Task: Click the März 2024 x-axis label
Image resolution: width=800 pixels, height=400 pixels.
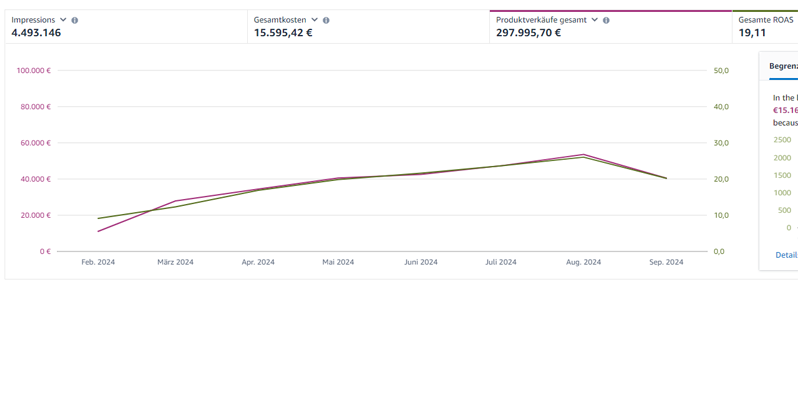Action: (x=175, y=262)
